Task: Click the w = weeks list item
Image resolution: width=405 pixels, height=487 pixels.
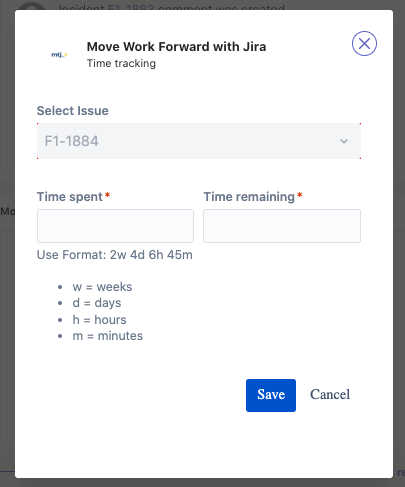Action: point(102,287)
